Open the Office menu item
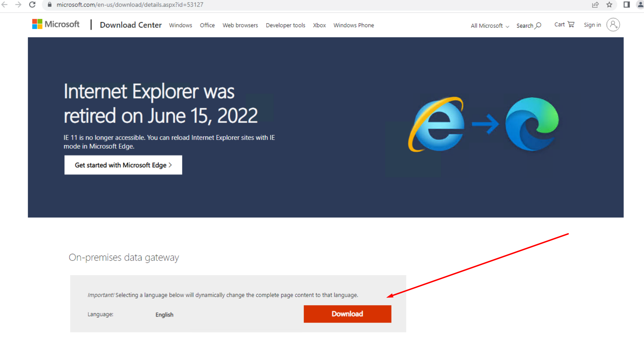The height and width of the screenshot is (338, 644). pyautogui.click(x=207, y=25)
